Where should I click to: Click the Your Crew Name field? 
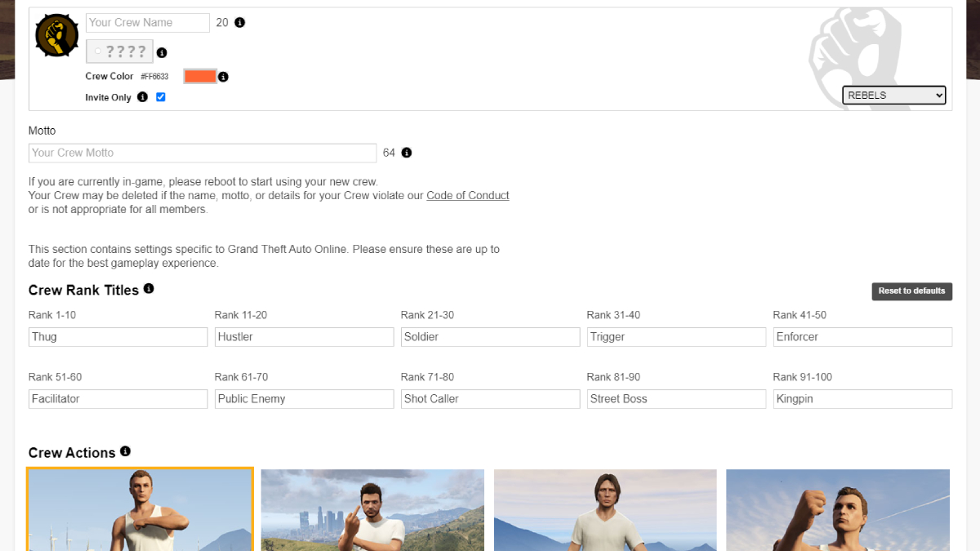click(148, 23)
